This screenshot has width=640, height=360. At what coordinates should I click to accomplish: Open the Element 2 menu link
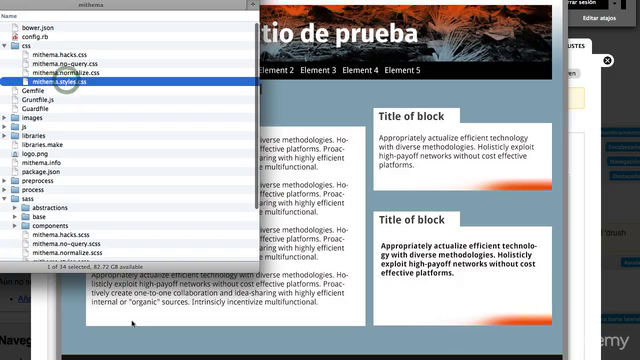click(276, 70)
